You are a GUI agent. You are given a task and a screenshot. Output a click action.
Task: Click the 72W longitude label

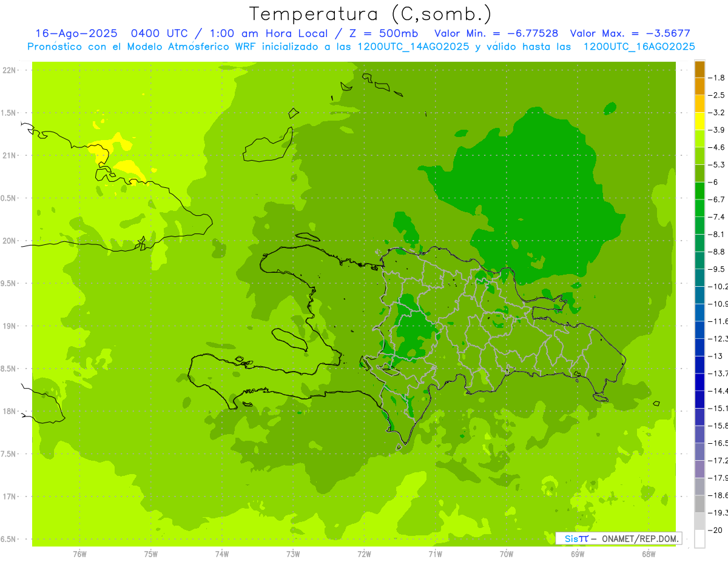[364, 554]
